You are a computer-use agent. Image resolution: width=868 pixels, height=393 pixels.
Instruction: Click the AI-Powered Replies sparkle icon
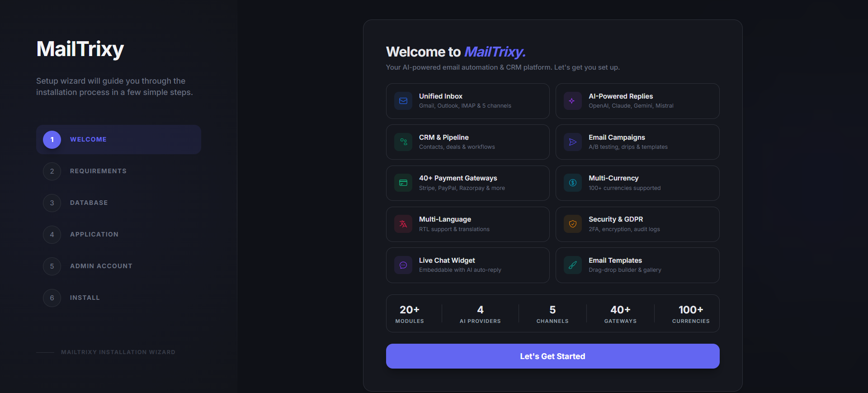572,101
